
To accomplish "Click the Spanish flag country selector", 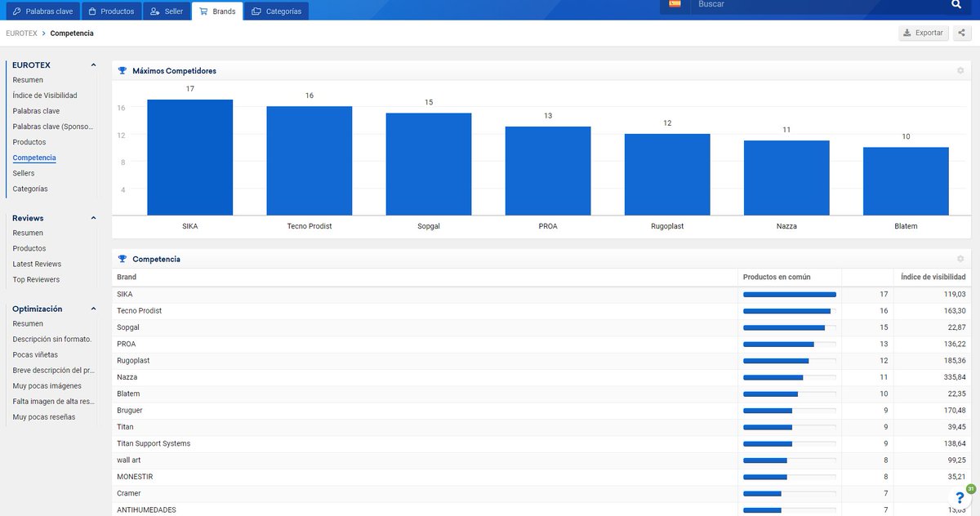I will pos(675,4).
